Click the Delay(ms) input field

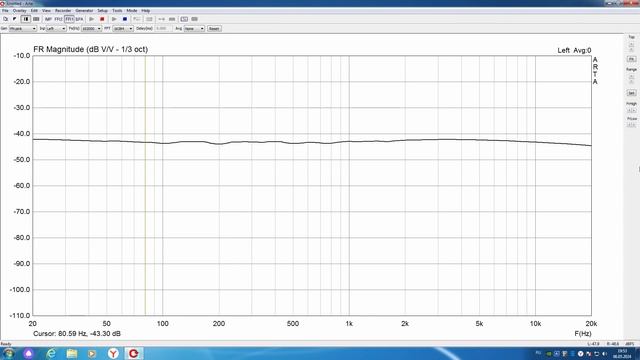point(164,29)
